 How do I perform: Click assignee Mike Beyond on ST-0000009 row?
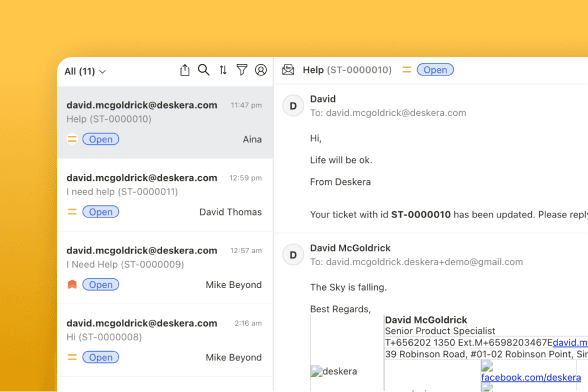tap(233, 285)
